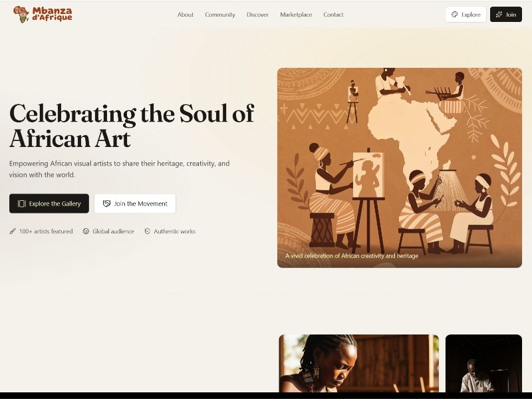Screen dimensions: 532x399
Task: Click the white Explore header button
Action: tap(466, 15)
